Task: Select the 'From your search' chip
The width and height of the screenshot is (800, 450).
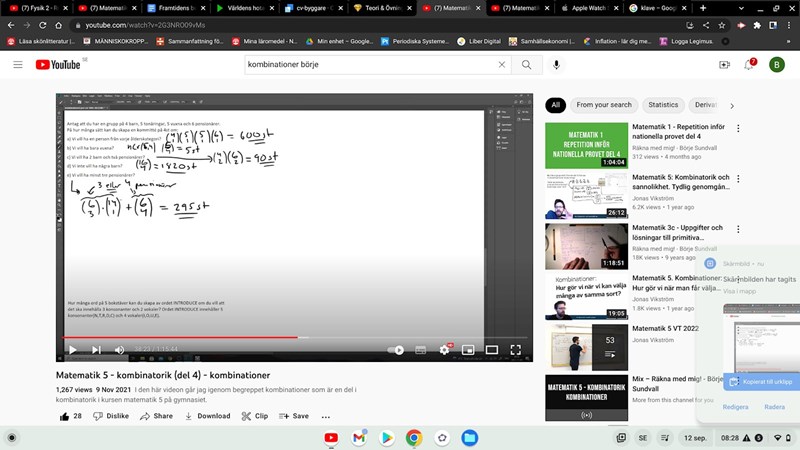Action: [x=604, y=105]
